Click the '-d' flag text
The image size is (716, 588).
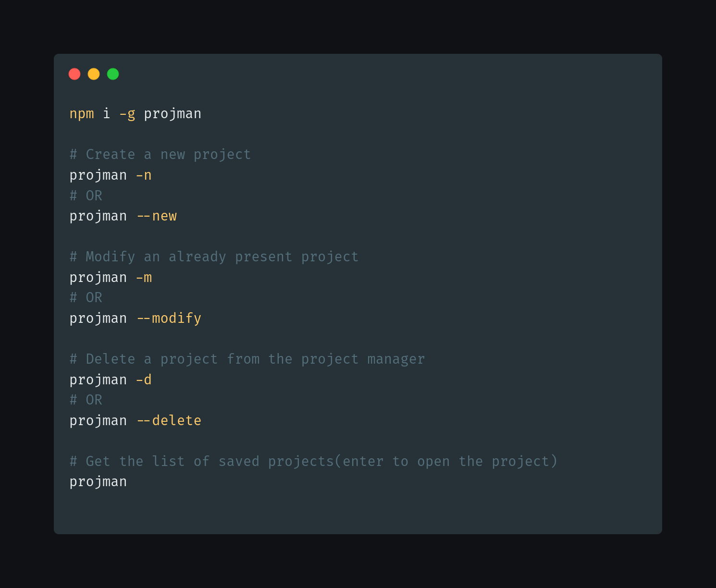click(x=144, y=380)
